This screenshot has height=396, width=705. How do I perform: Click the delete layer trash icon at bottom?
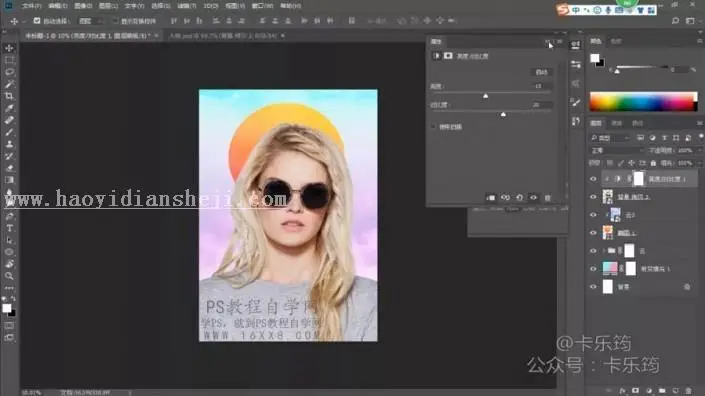[688, 391]
